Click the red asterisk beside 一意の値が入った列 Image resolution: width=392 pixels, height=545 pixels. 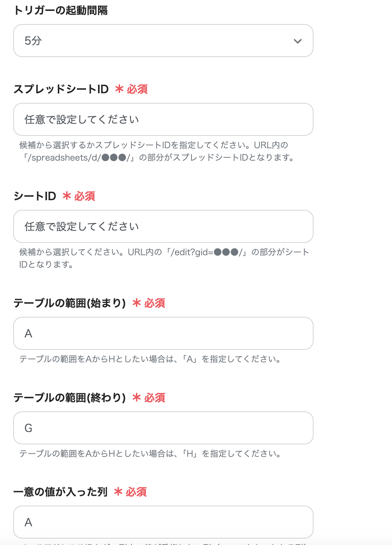point(118,491)
